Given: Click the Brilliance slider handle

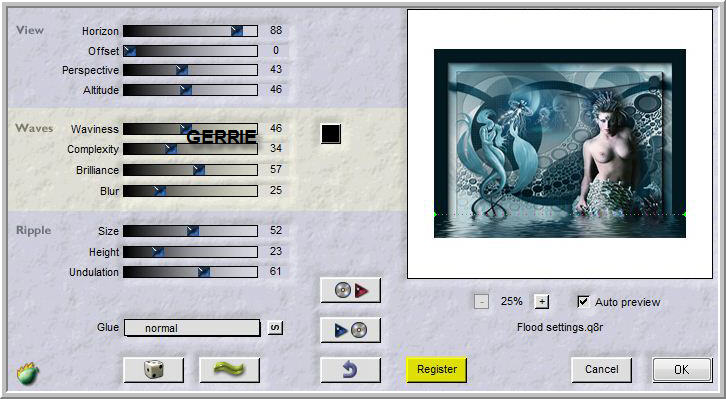Looking at the screenshot, I should 199,170.
